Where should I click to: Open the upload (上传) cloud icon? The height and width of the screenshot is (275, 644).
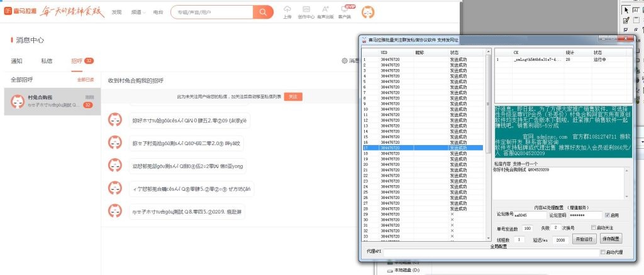coord(287,11)
